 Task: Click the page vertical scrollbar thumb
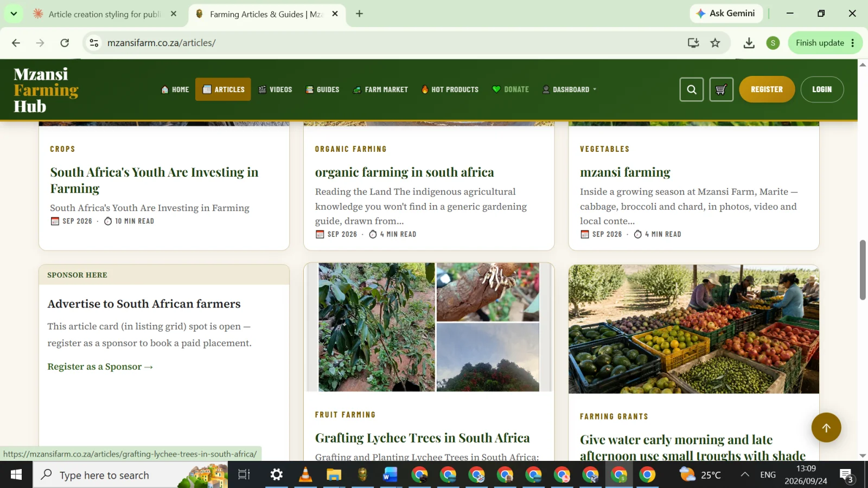(863, 269)
